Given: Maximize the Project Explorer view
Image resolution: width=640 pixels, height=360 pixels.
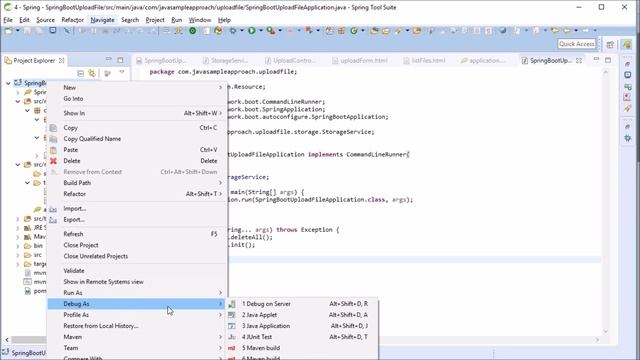Looking at the screenshot, I should (x=120, y=60).
